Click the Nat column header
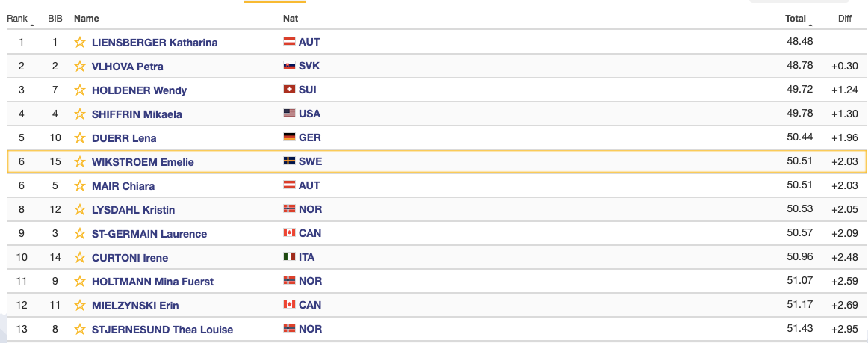The image size is (868, 343). (x=291, y=19)
